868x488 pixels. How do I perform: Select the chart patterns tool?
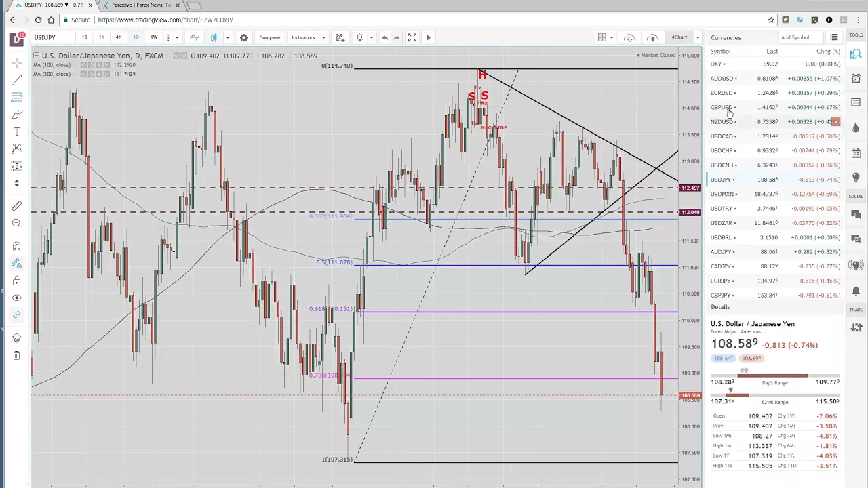[x=17, y=148]
